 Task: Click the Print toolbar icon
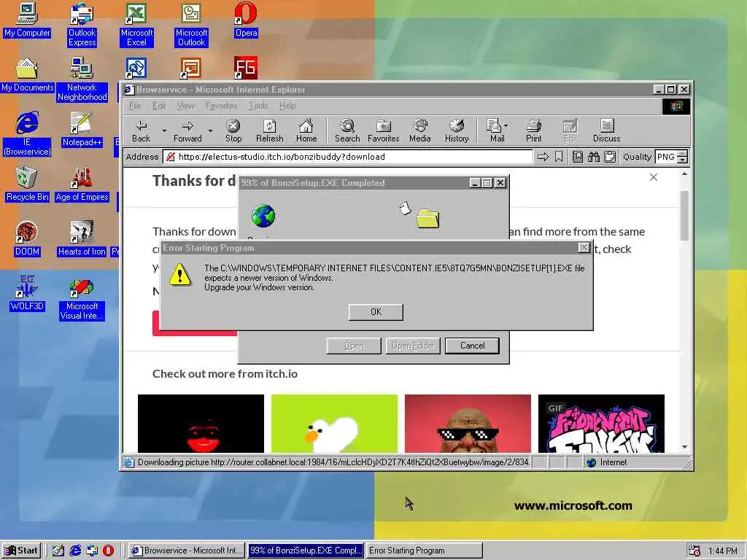point(533,131)
